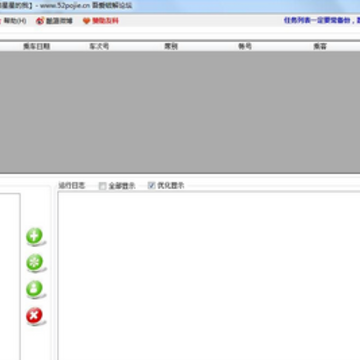Click the 运行日志 group label
This screenshot has width=360, height=360.
(72, 186)
